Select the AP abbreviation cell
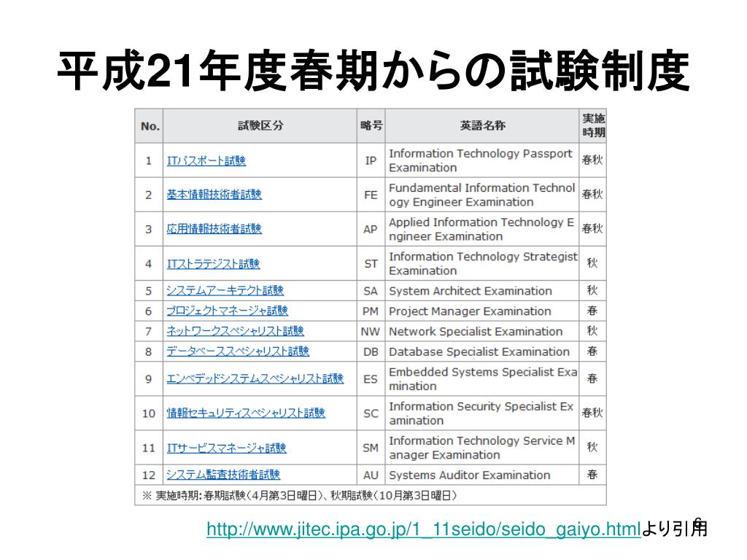 pyautogui.click(x=371, y=230)
